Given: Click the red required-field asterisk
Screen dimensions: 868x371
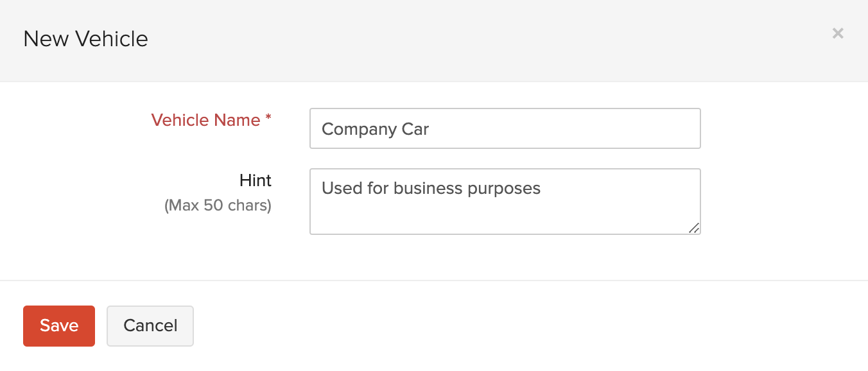Looking at the screenshot, I should [268, 119].
